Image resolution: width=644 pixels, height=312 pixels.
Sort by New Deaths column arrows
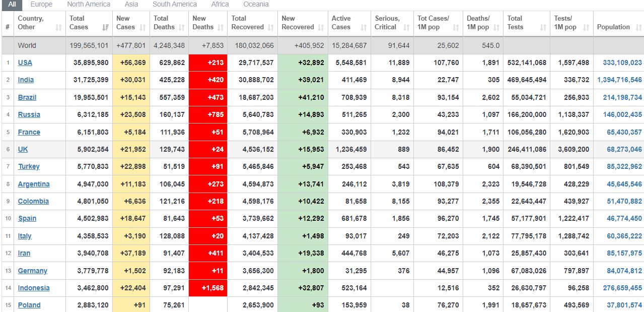(x=221, y=27)
